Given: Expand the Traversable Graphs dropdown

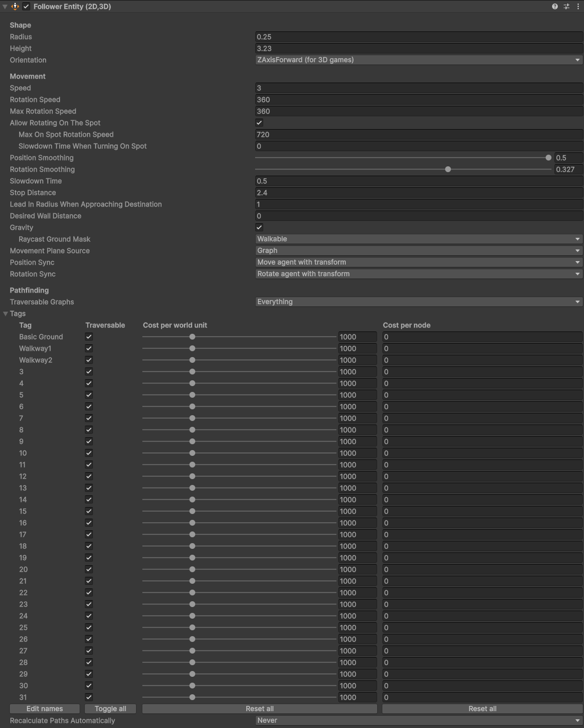Looking at the screenshot, I should coord(418,302).
